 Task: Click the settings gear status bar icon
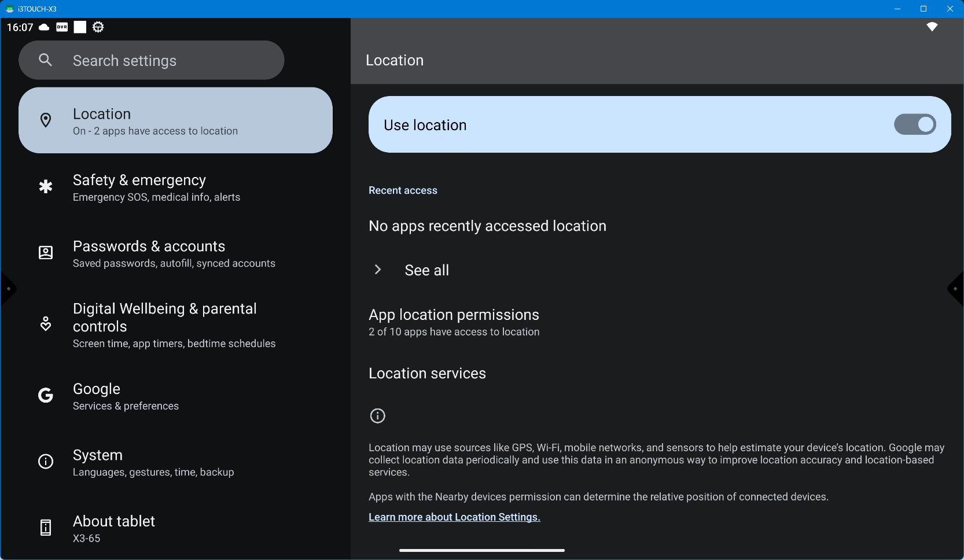(x=98, y=27)
